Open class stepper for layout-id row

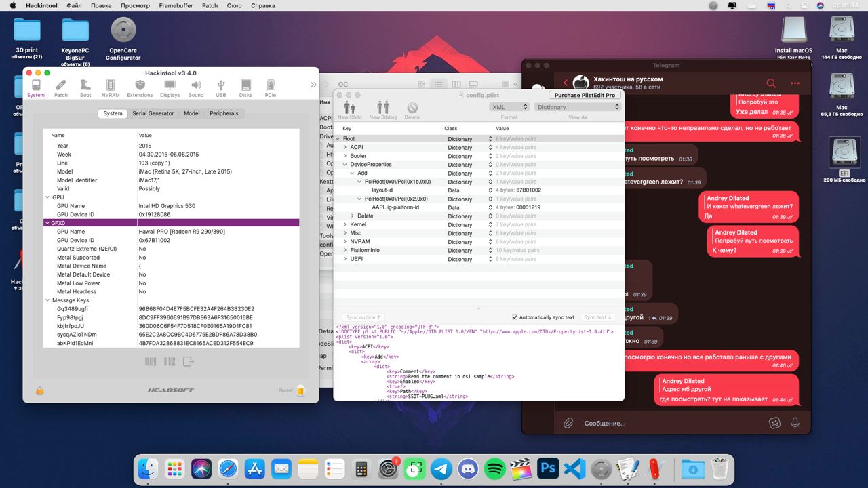click(490, 190)
